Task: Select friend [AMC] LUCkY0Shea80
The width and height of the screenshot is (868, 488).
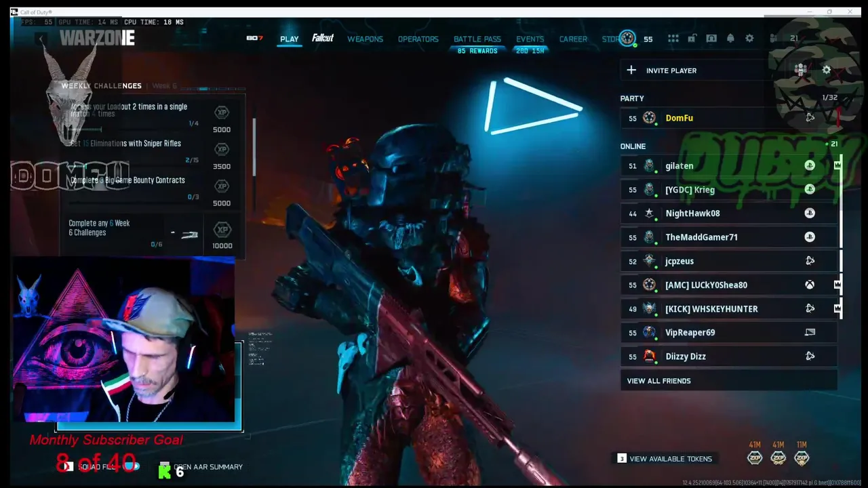Action: [x=729, y=285]
